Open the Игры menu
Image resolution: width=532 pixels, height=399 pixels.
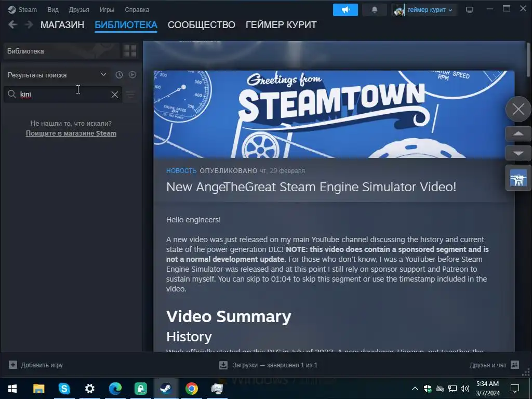tap(107, 9)
